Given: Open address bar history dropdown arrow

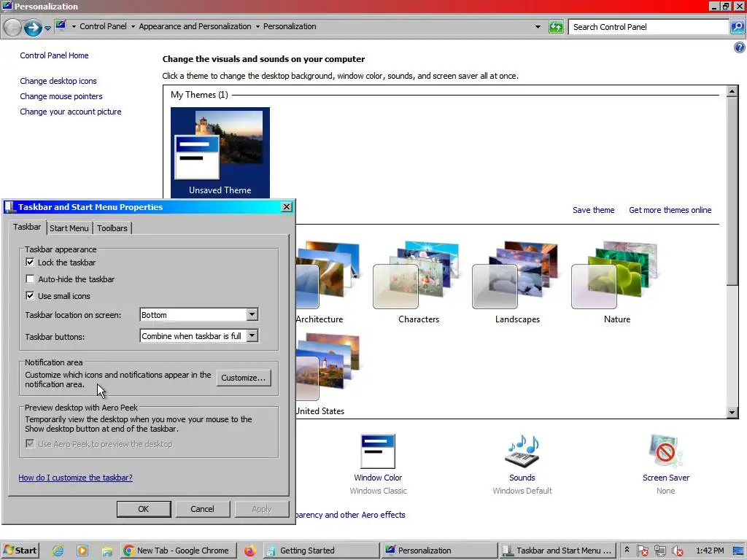Looking at the screenshot, I should [x=538, y=27].
